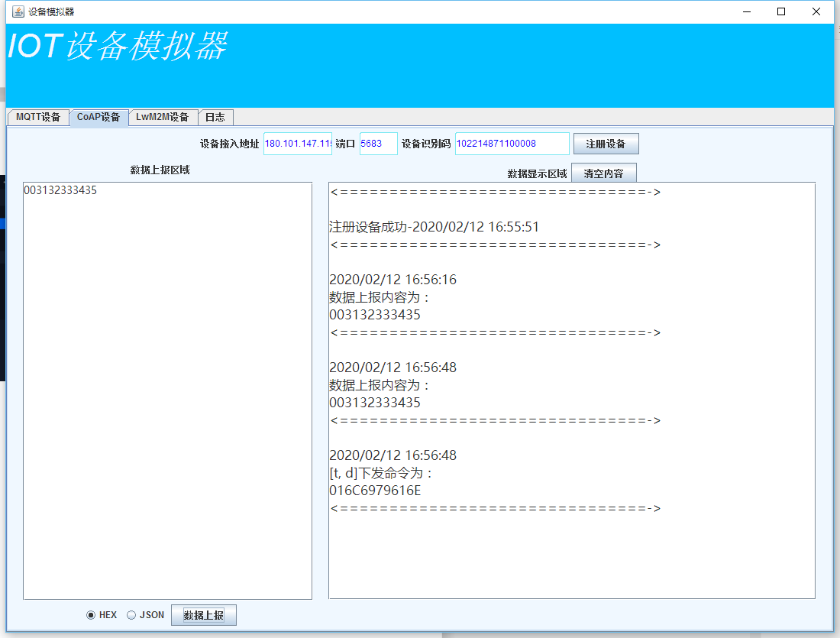840x638 pixels.
Task: Open the LwM2M设备 tab
Action: click(163, 118)
